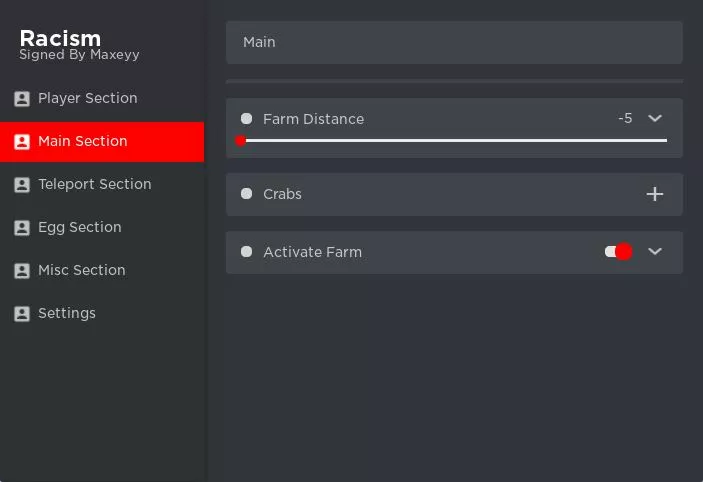Image resolution: width=703 pixels, height=482 pixels.
Task: Click the Teleport Section person icon
Action: point(22,185)
